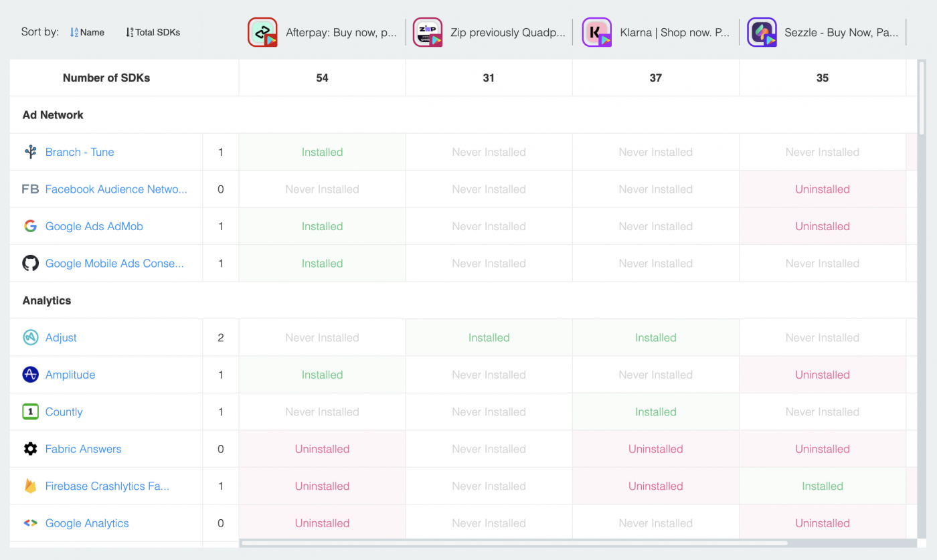
Task: Click the Sezzle - Buy Now app title
Action: click(x=841, y=32)
